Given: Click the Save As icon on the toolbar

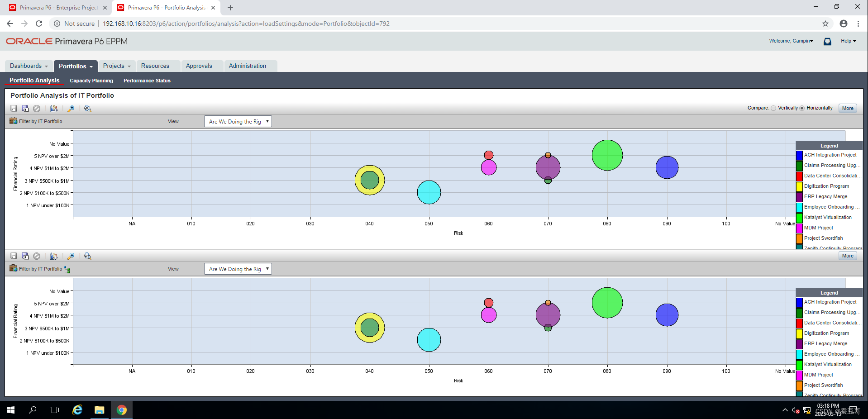Looking at the screenshot, I should click(x=25, y=109).
